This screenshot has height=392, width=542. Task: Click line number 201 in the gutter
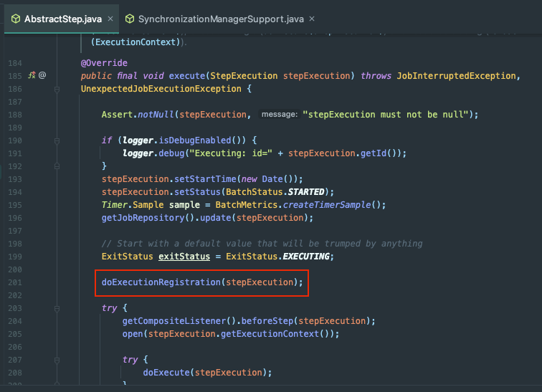pyautogui.click(x=15, y=282)
